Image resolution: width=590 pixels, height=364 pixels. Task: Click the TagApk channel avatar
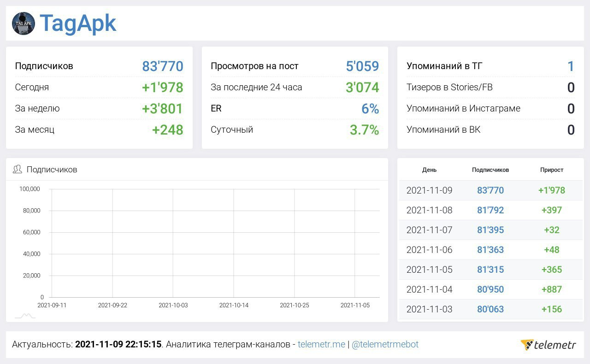[24, 23]
